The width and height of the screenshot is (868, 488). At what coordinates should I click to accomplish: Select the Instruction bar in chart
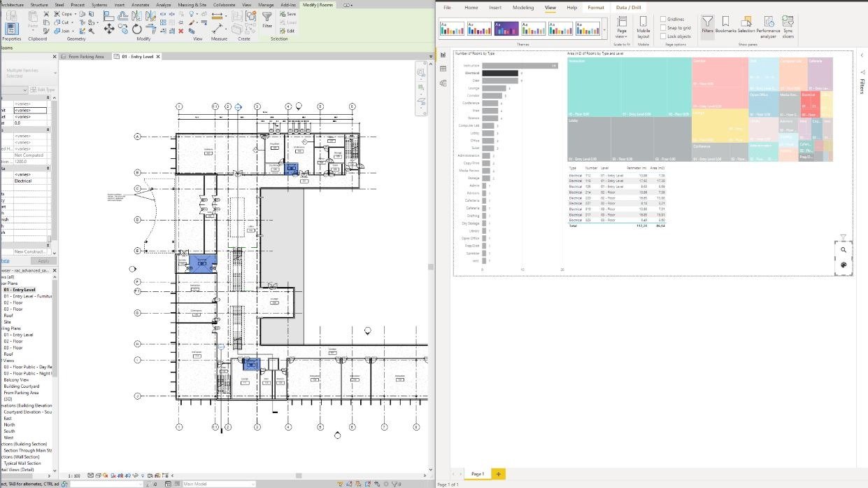(x=519, y=66)
